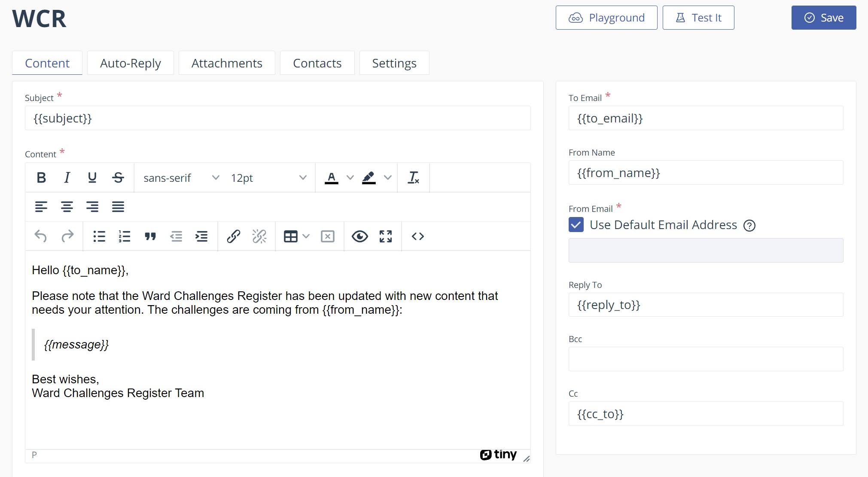The width and height of the screenshot is (868, 477).
Task: Click the clear formatting icon
Action: (x=413, y=177)
